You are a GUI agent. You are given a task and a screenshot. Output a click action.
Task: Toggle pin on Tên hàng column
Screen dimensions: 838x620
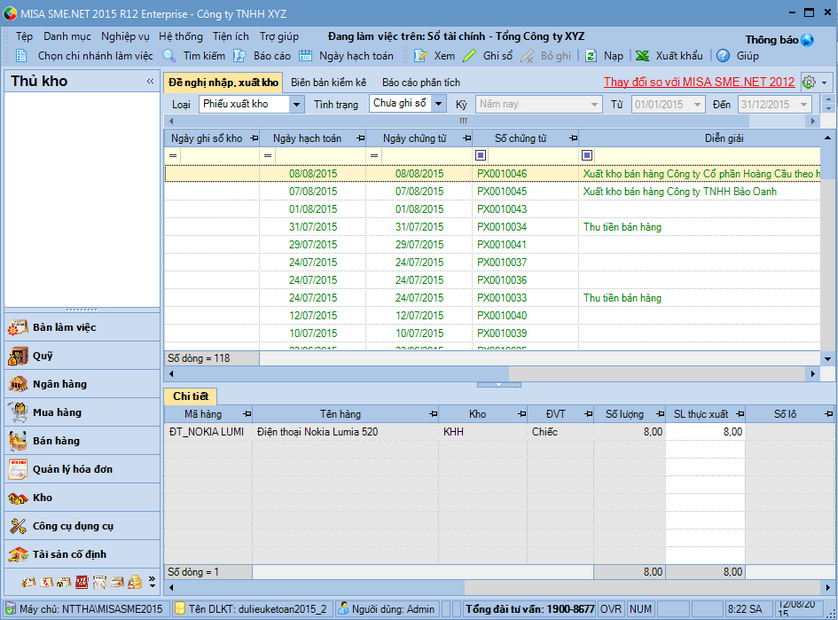coord(432,414)
